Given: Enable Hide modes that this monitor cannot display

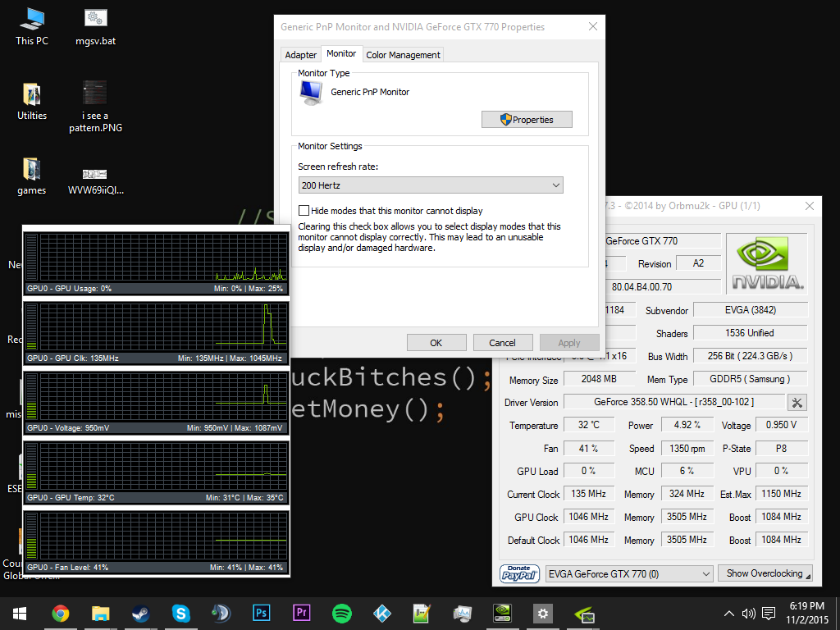Looking at the screenshot, I should 304,210.
